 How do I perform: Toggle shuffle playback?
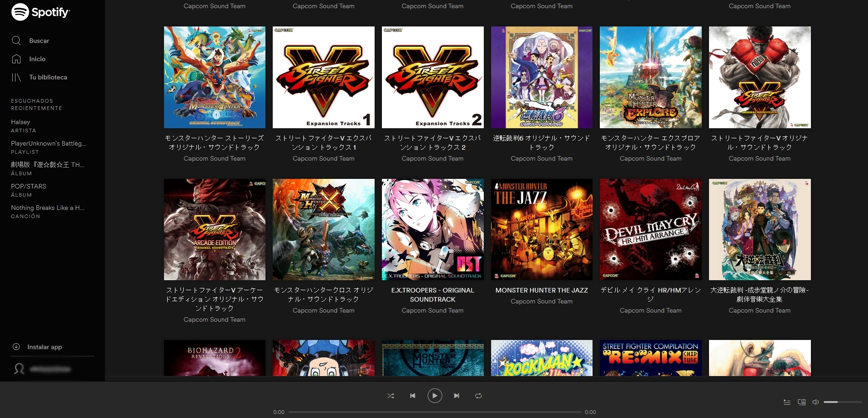coord(391,396)
